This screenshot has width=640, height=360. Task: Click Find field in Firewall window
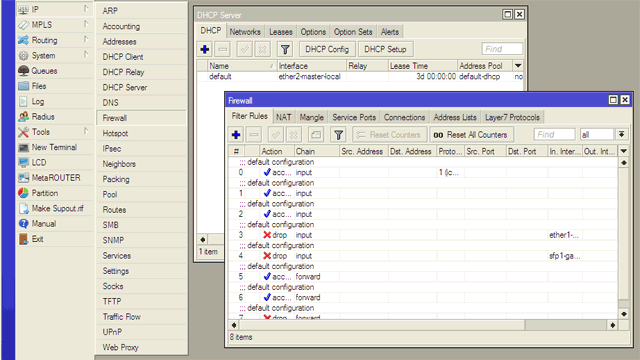click(x=554, y=134)
